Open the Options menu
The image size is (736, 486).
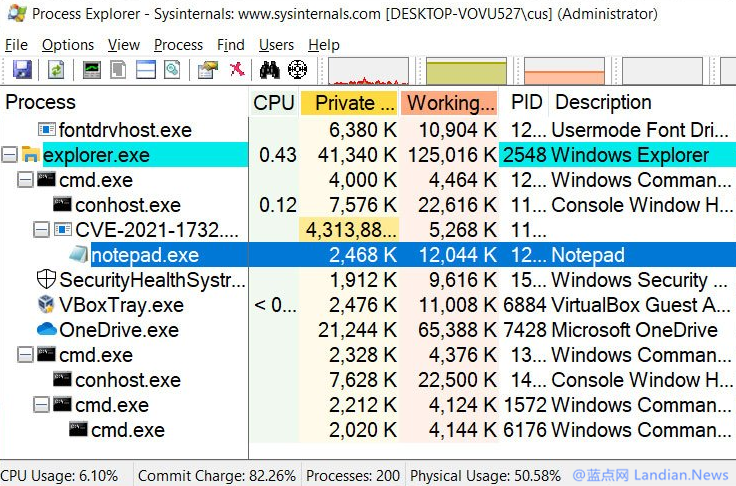pos(68,45)
